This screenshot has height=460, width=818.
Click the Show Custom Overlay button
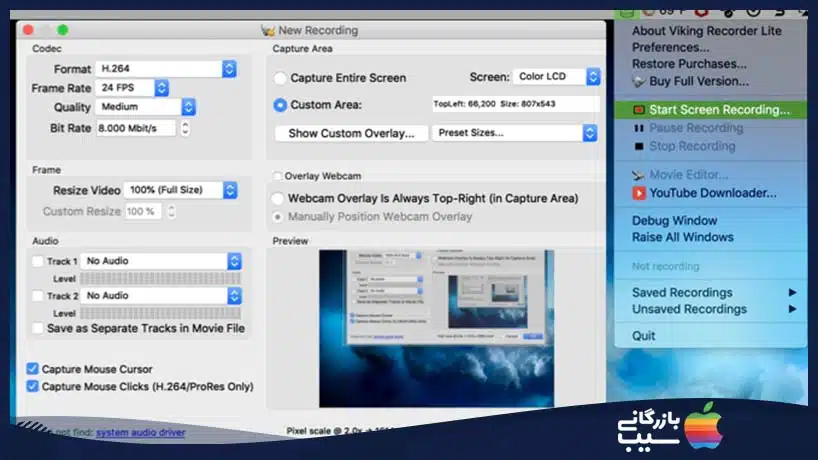tap(351, 134)
